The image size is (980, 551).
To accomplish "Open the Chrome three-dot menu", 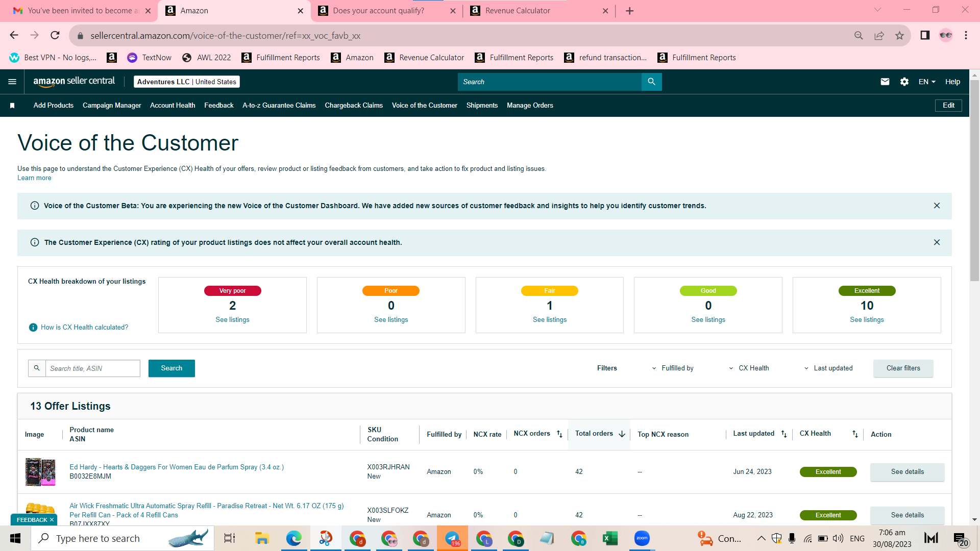I will pyautogui.click(x=966, y=35).
